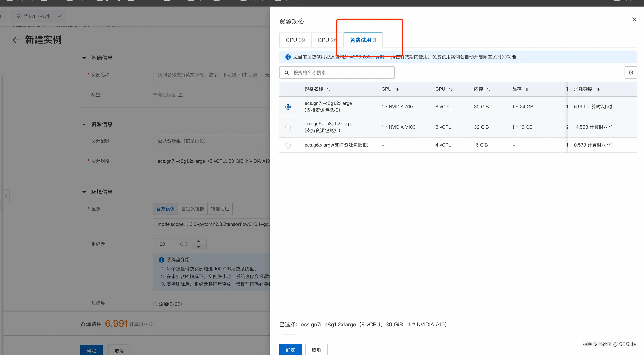Click the back arrow beside 新建实例
Viewport: 644px width, 355px height.
(17, 40)
